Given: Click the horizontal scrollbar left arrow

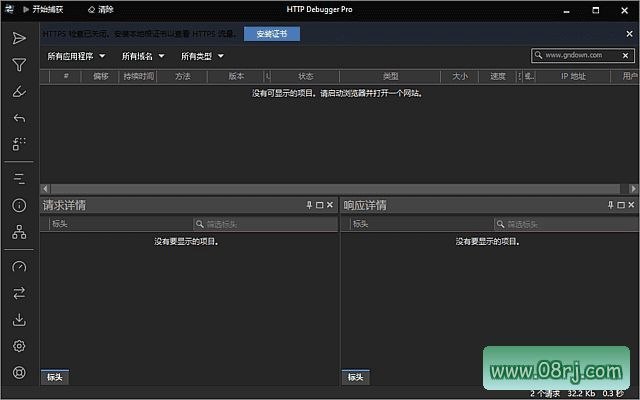Looking at the screenshot, I should pyautogui.click(x=45, y=189).
